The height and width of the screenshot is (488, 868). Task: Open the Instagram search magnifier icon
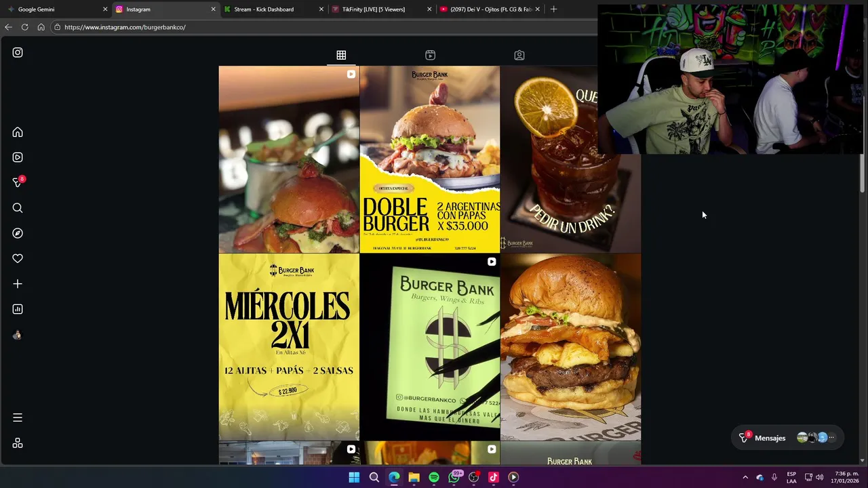click(x=18, y=208)
